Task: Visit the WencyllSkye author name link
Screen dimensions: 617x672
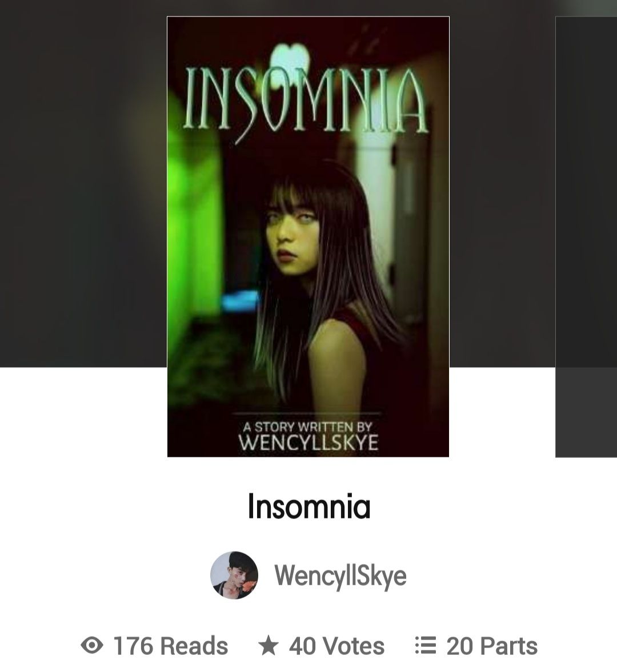Action: tap(340, 576)
